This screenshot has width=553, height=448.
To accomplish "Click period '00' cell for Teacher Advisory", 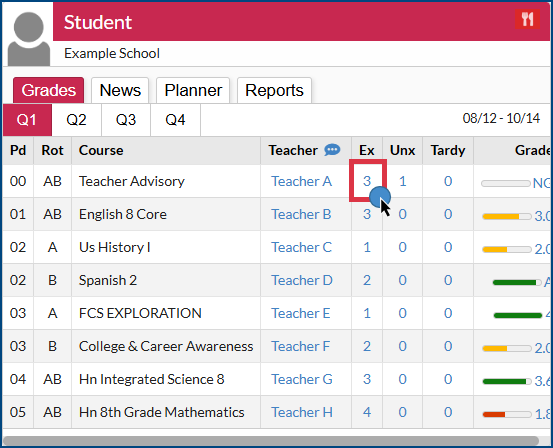I will coord(18,181).
